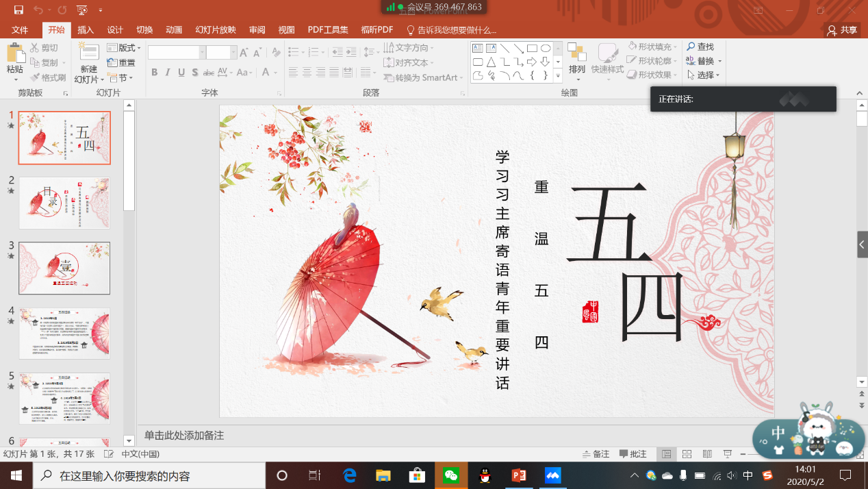Open the notification center on taskbar
The width and height of the screenshot is (868, 489).
click(x=845, y=475)
